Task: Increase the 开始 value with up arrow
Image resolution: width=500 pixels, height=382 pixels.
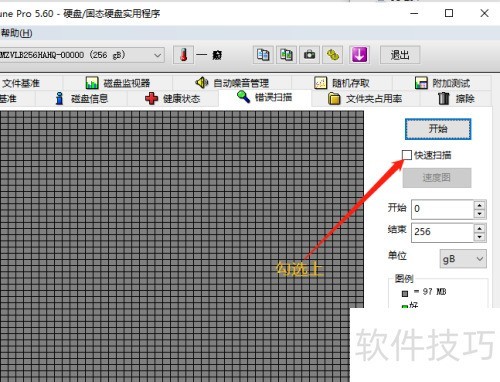Action: point(479,205)
